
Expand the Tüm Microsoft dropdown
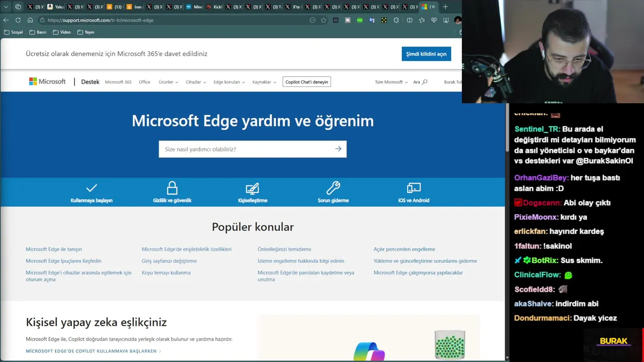pyautogui.click(x=391, y=82)
